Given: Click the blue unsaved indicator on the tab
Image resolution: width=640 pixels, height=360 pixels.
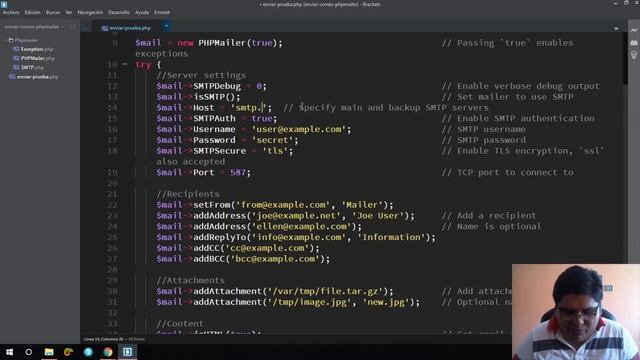Looking at the screenshot, I should click(166, 26).
